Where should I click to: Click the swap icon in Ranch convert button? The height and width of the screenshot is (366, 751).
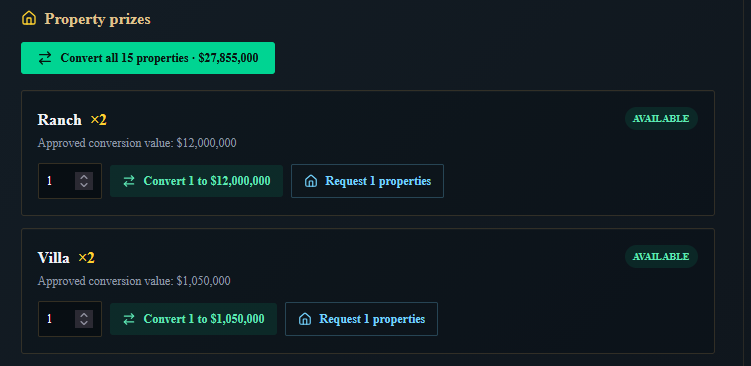[x=129, y=181]
